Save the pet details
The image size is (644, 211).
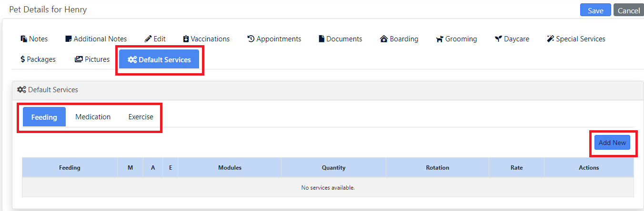pos(595,10)
